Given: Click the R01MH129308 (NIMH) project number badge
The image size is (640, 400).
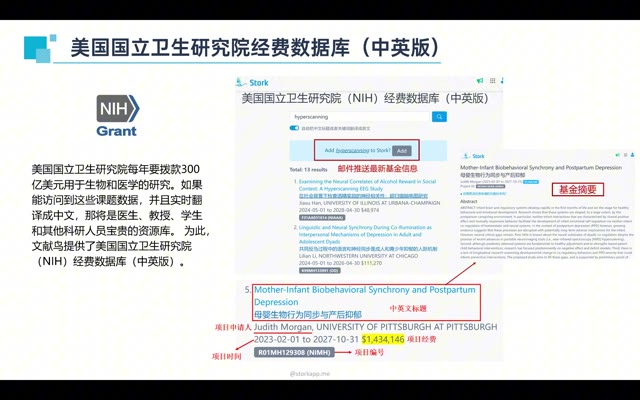Looking at the screenshot, I should click(x=294, y=352).
